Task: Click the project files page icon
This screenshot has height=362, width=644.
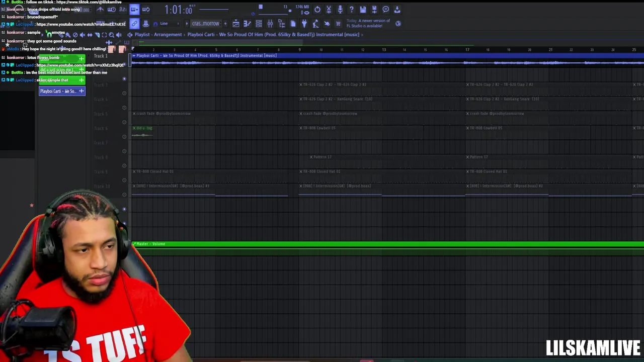Action: tap(293, 24)
